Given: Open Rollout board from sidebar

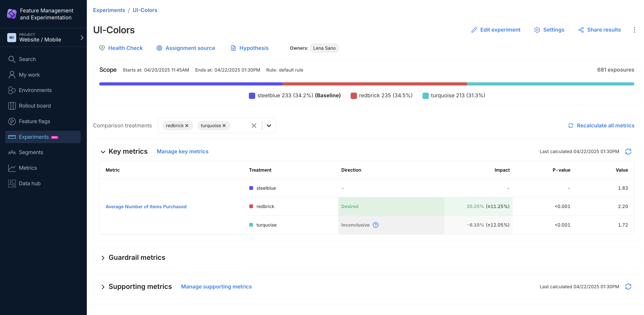Looking at the screenshot, I should click(35, 106).
